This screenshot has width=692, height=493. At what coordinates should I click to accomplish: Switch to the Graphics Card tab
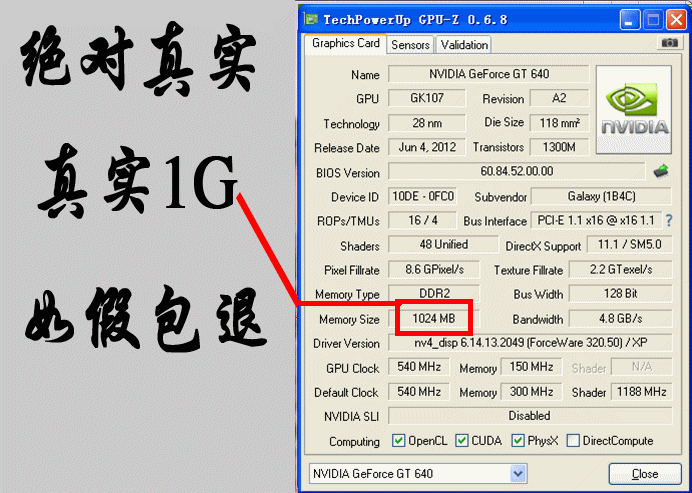[x=346, y=44]
